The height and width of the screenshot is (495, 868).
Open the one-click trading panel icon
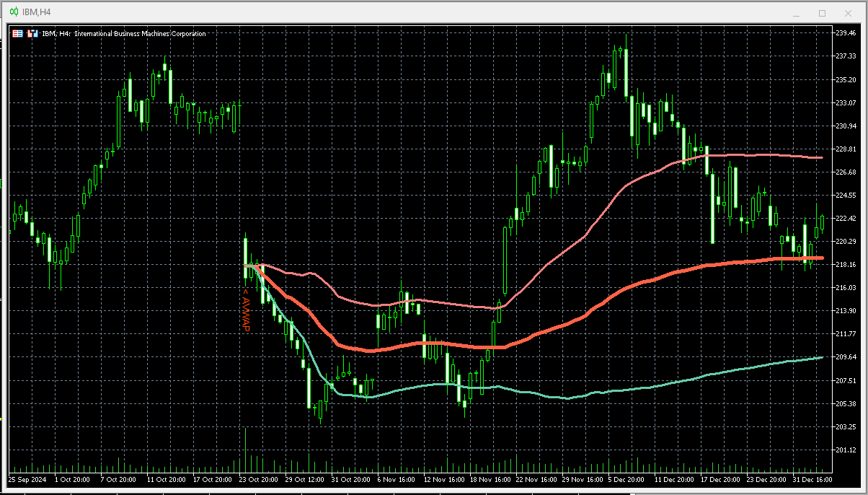17,33
